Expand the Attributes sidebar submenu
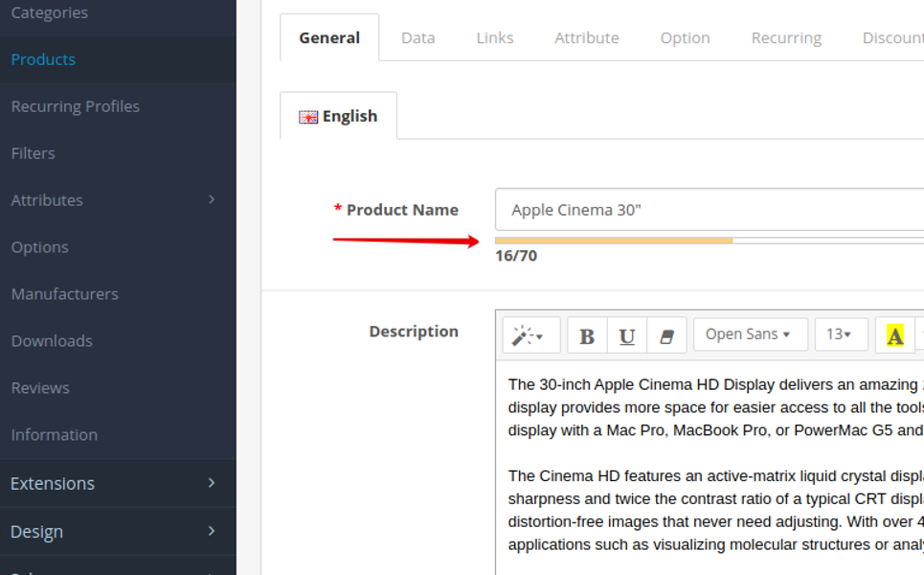Image resolution: width=924 pixels, height=575 pixels. tap(118, 200)
